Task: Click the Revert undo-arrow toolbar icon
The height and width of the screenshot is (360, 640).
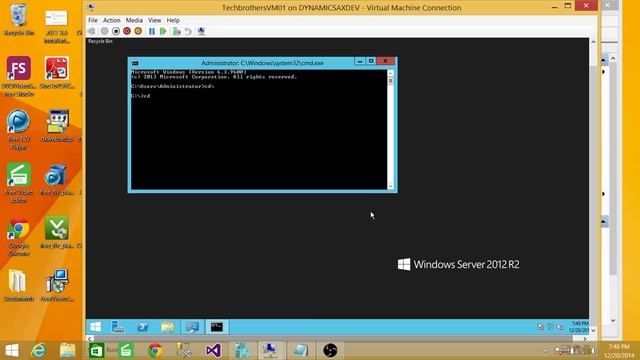Action: (188, 31)
